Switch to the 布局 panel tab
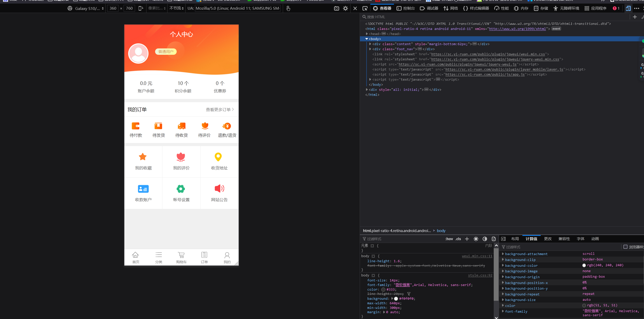 point(515,239)
